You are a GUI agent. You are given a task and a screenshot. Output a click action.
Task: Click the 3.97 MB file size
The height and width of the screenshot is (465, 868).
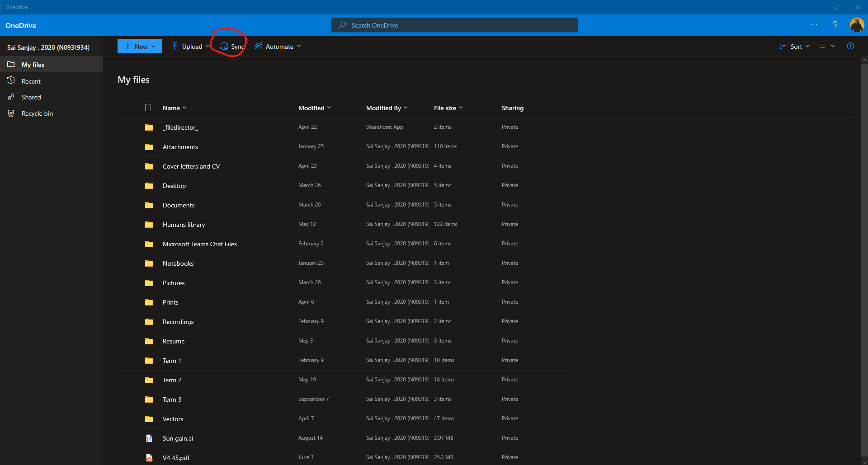click(x=443, y=438)
